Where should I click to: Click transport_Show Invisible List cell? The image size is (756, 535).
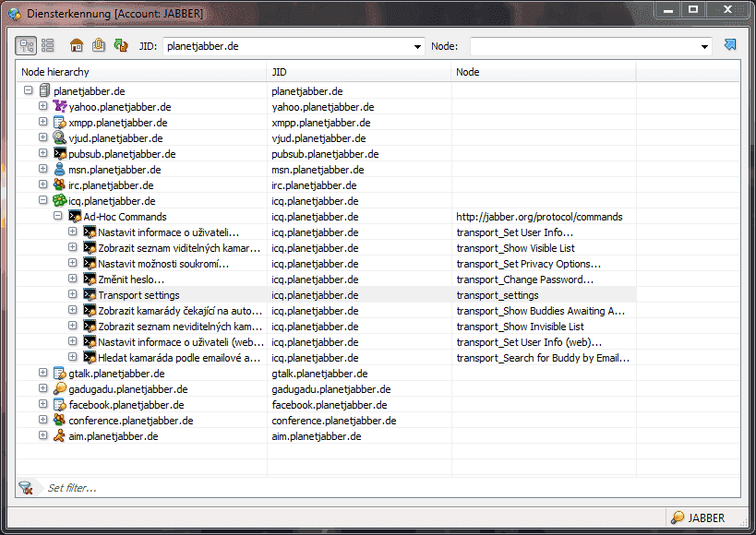520,327
